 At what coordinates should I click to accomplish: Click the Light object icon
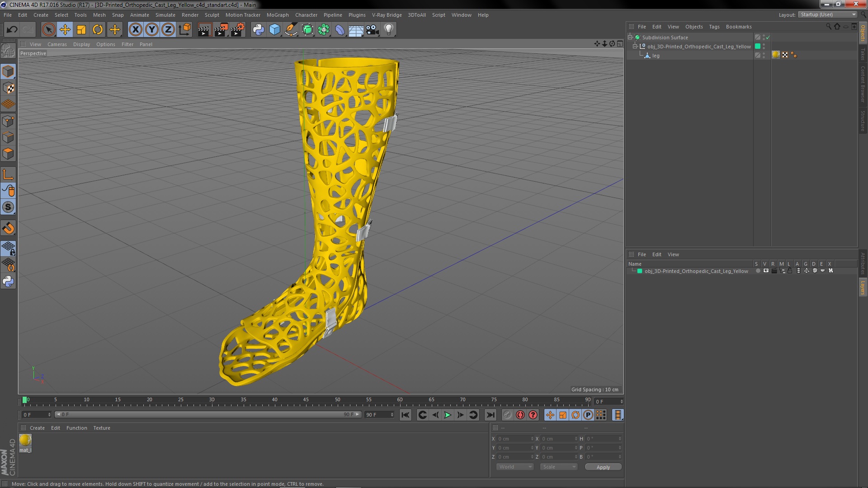[388, 30]
